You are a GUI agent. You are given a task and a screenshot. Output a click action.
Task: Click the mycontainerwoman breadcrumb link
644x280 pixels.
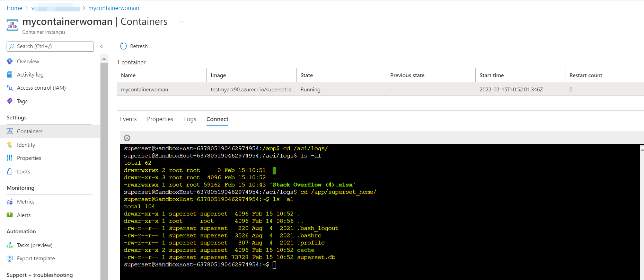pyautogui.click(x=114, y=8)
